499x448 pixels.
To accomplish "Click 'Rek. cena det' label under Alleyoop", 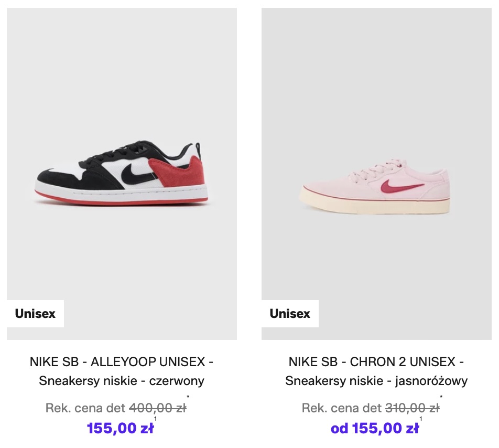I will (x=85, y=408).
